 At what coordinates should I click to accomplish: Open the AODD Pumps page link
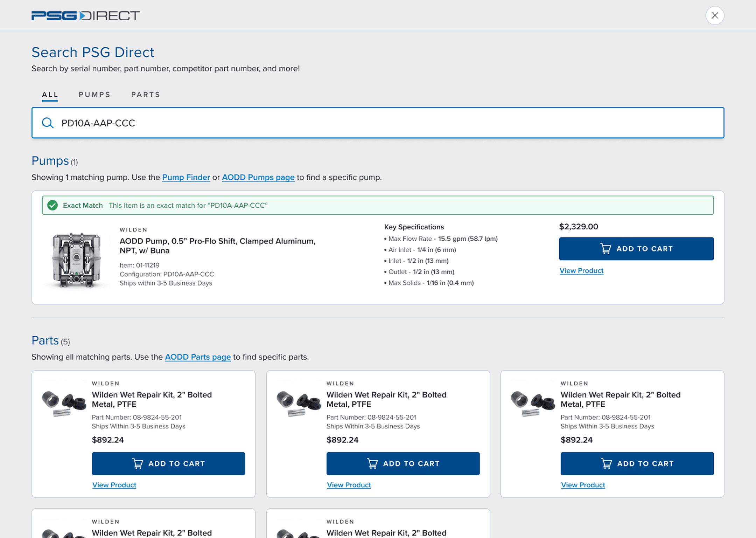coord(258,177)
